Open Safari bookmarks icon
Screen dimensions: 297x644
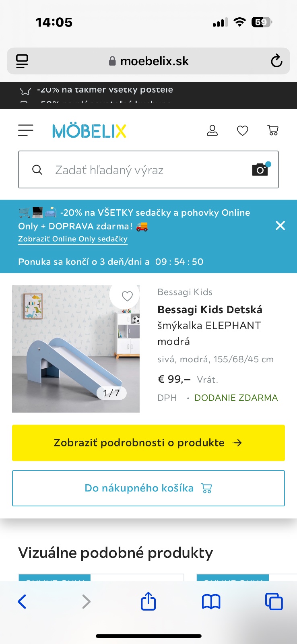point(211,602)
